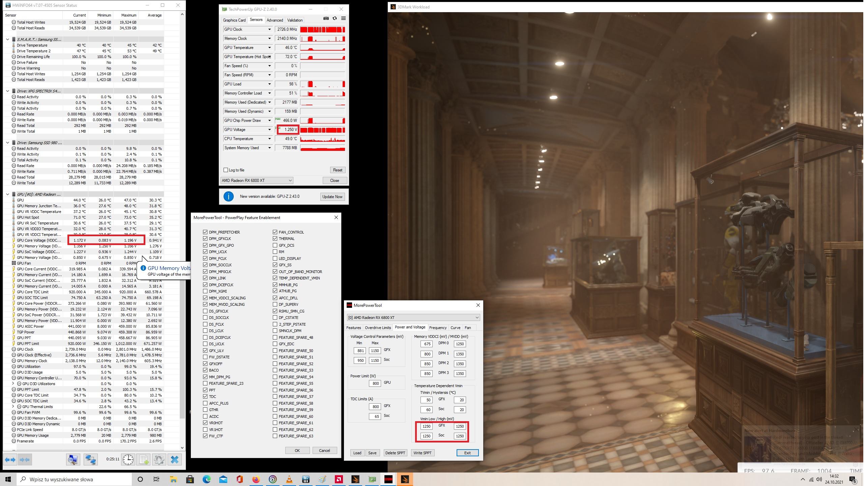This screenshot has width=868, height=486.
Task: Switch to Validation tab in GPU-Z
Action: (x=295, y=20)
